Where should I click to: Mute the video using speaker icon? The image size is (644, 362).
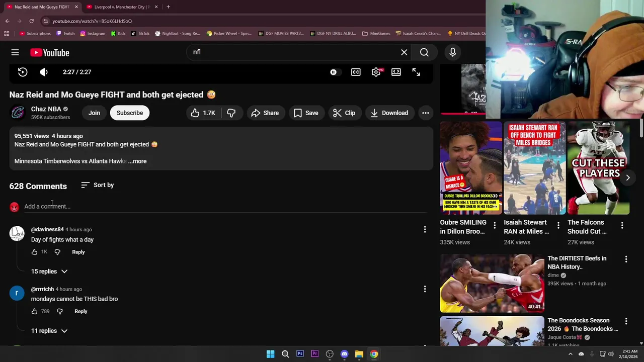pyautogui.click(x=44, y=72)
